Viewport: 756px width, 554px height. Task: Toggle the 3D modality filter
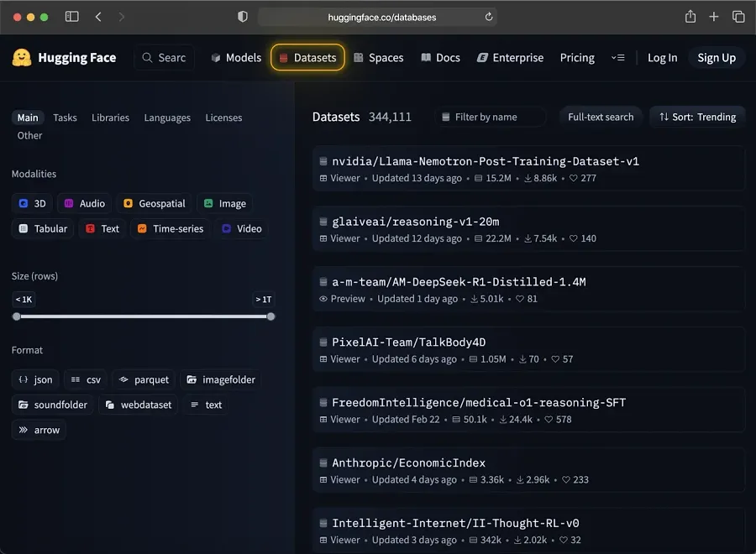32,203
